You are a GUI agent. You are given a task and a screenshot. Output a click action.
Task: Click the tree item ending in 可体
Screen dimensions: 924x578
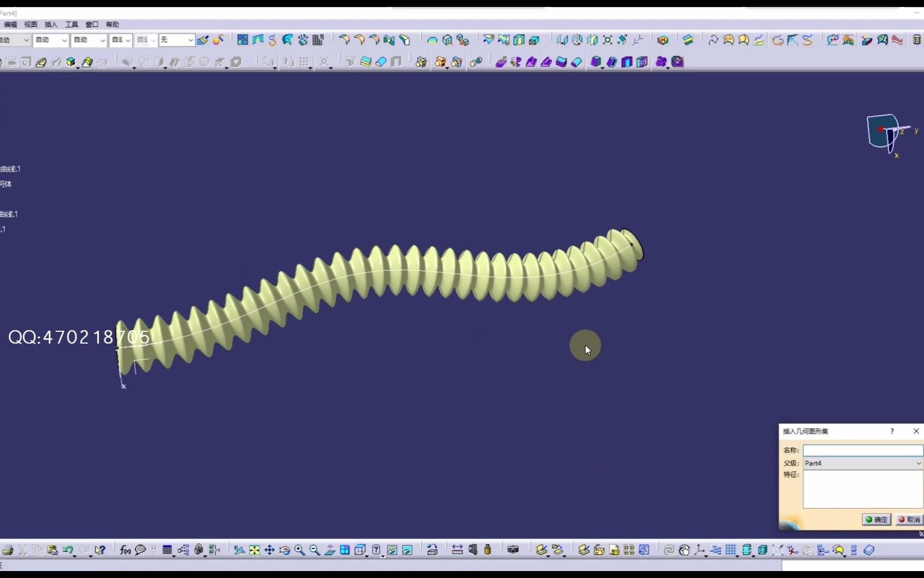pyautogui.click(x=6, y=184)
